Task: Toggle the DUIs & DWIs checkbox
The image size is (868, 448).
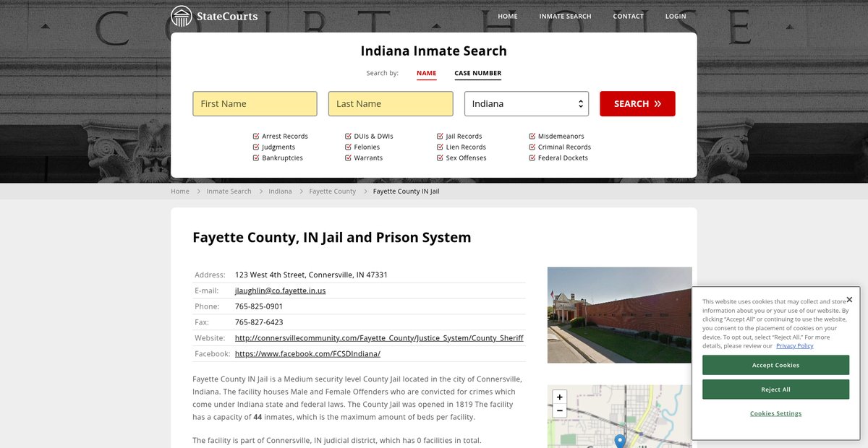Action: click(x=348, y=136)
